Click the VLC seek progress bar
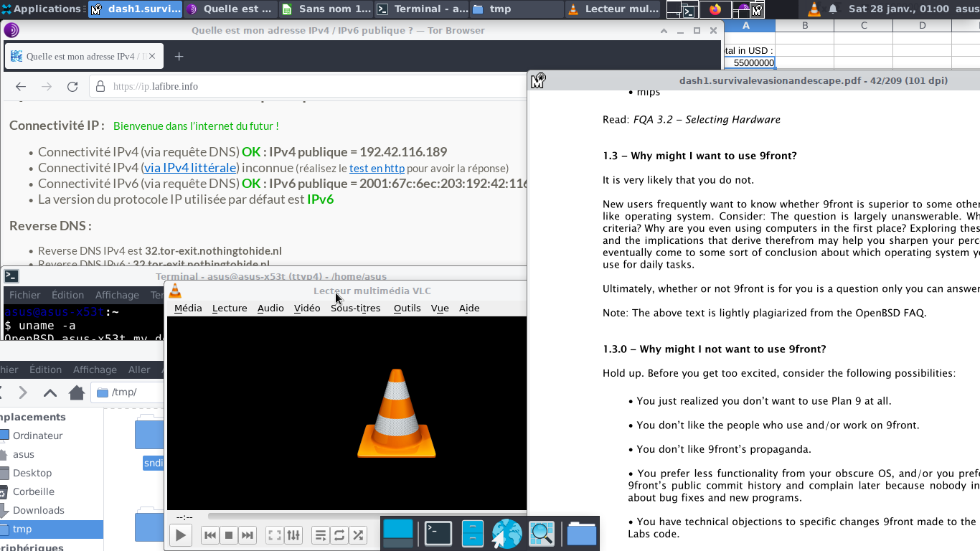Image resolution: width=980 pixels, height=551 pixels. click(294, 517)
